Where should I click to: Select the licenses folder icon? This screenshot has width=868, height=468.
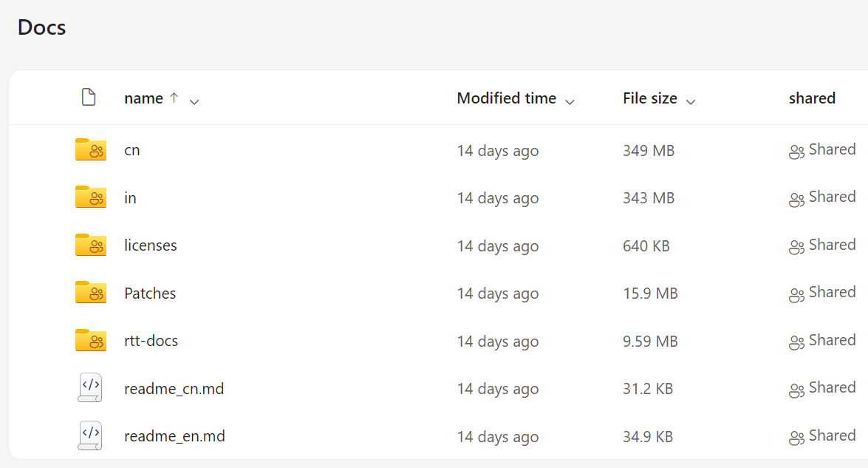(91, 245)
